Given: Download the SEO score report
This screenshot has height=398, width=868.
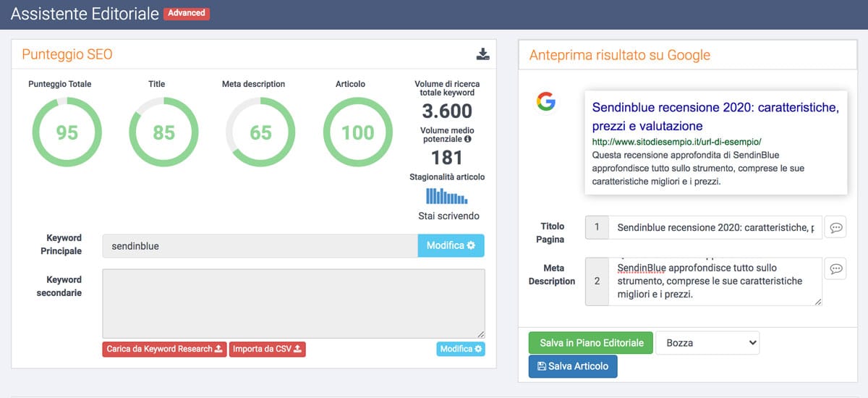Looking at the screenshot, I should tap(483, 54).
